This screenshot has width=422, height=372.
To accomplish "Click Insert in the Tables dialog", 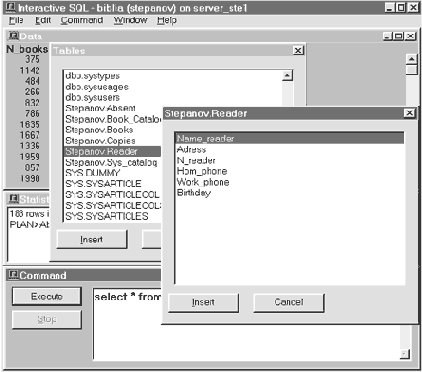I will pos(92,239).
